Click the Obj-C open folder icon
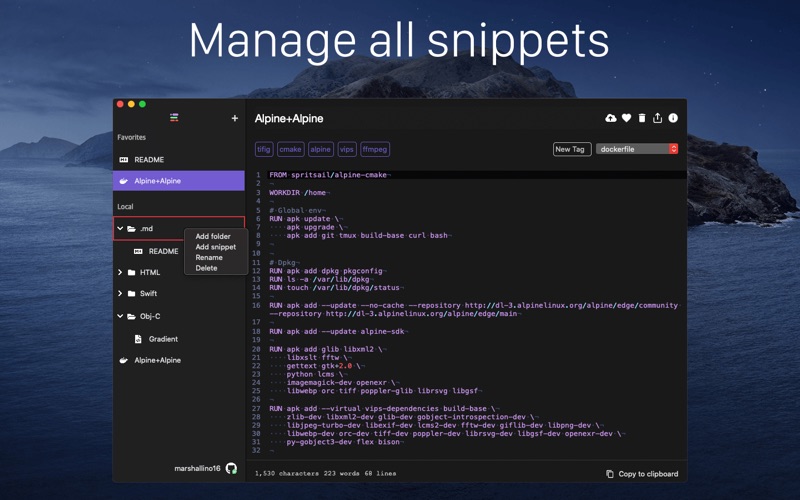 (132, 316)
